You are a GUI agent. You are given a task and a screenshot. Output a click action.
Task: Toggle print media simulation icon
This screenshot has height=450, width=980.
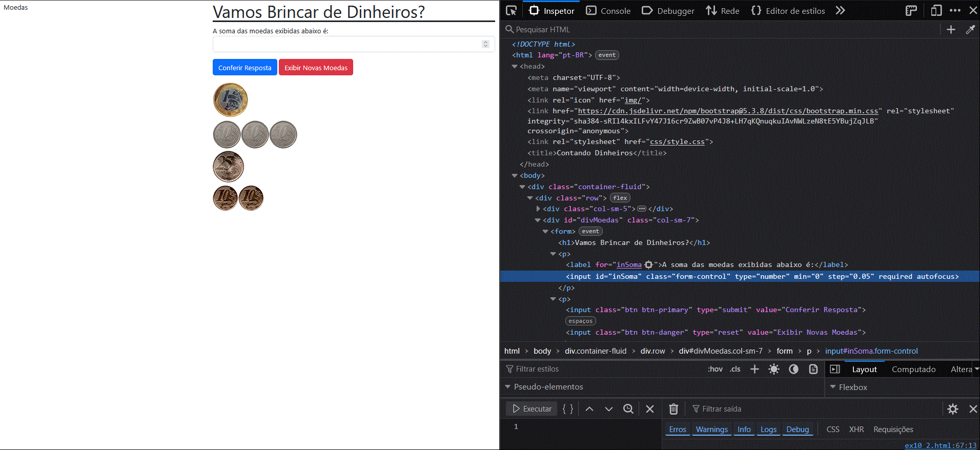pyautogui.click(x=813, y=369)
